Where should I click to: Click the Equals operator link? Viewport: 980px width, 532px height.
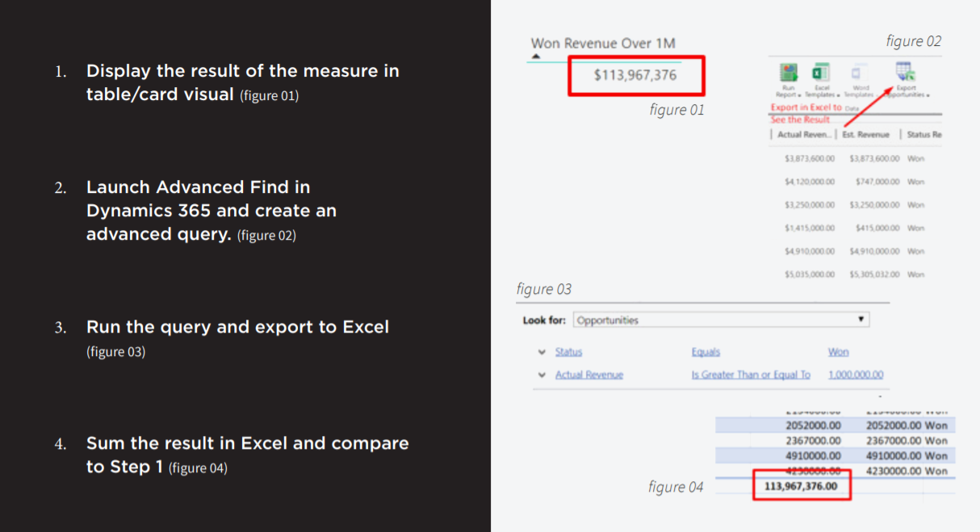(706, 352)
